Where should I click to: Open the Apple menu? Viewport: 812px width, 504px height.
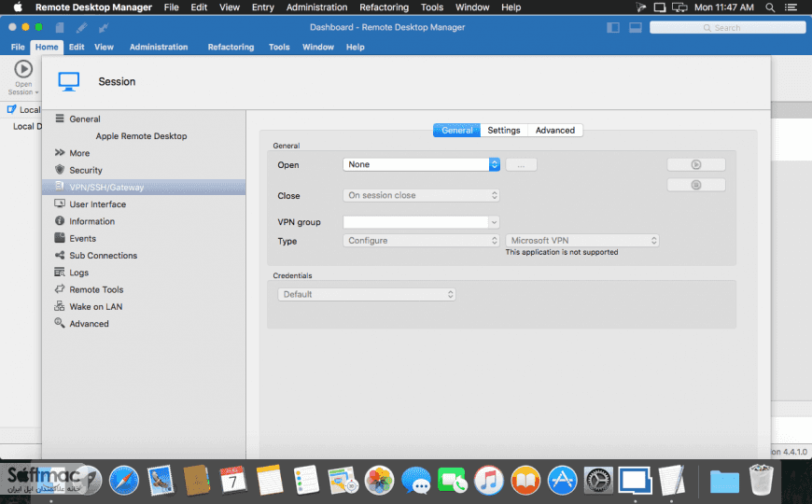[18, 7]
